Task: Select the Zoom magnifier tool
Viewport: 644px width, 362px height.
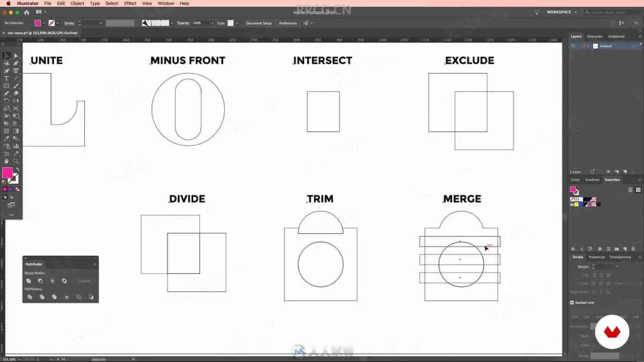Action: click(x=16, y=161)
